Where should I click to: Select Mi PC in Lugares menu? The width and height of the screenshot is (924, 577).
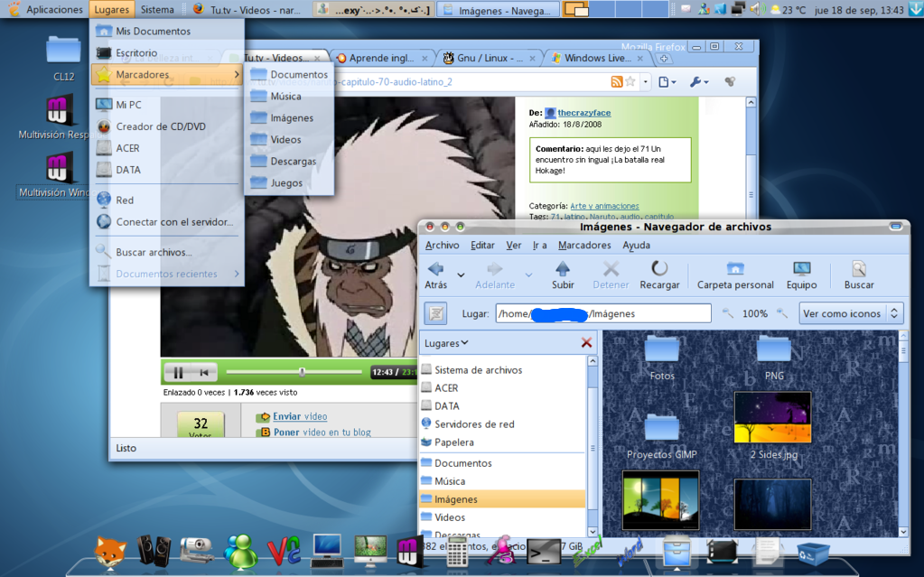[167, 105]
